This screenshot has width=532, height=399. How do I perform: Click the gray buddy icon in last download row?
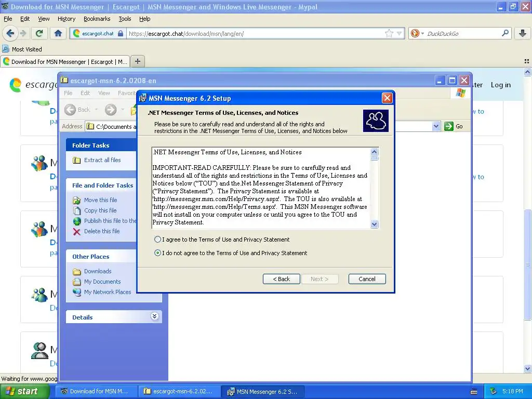pos(39,351)
